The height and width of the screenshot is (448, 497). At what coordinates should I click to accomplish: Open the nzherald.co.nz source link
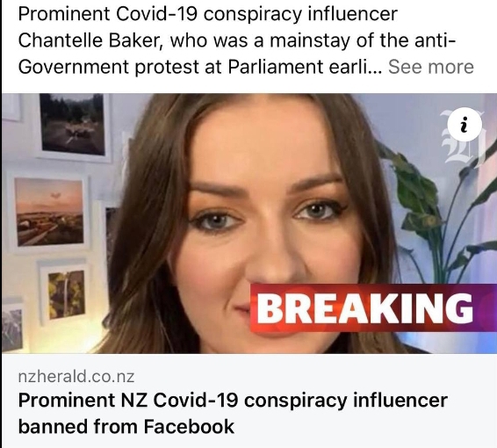(x=76, y=376)
